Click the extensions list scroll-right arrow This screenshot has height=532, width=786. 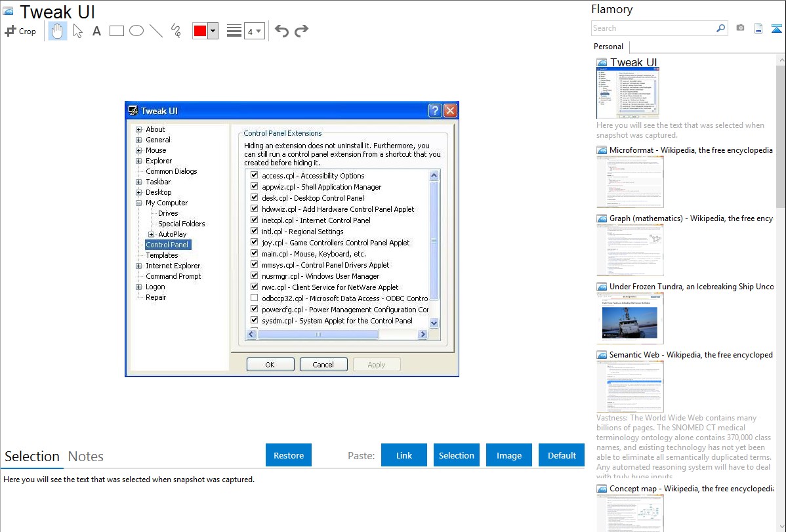pyautogui.click(x=423, y=335)
